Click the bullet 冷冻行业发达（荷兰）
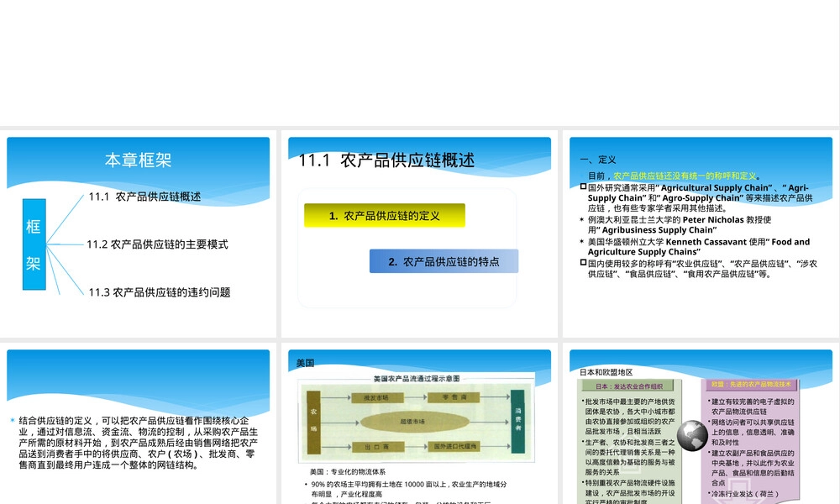840x504 pixels. tap(743, 494)
